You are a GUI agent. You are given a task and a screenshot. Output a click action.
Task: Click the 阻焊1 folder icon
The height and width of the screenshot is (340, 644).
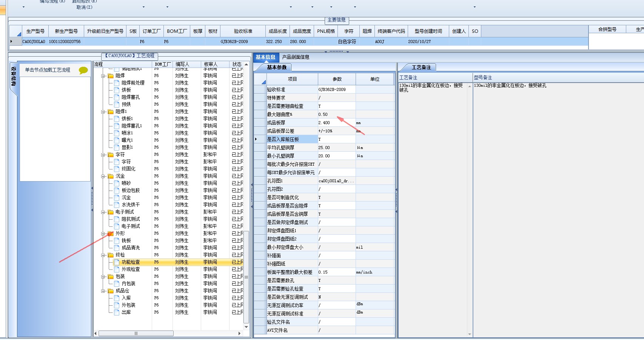tap(111, 112)
